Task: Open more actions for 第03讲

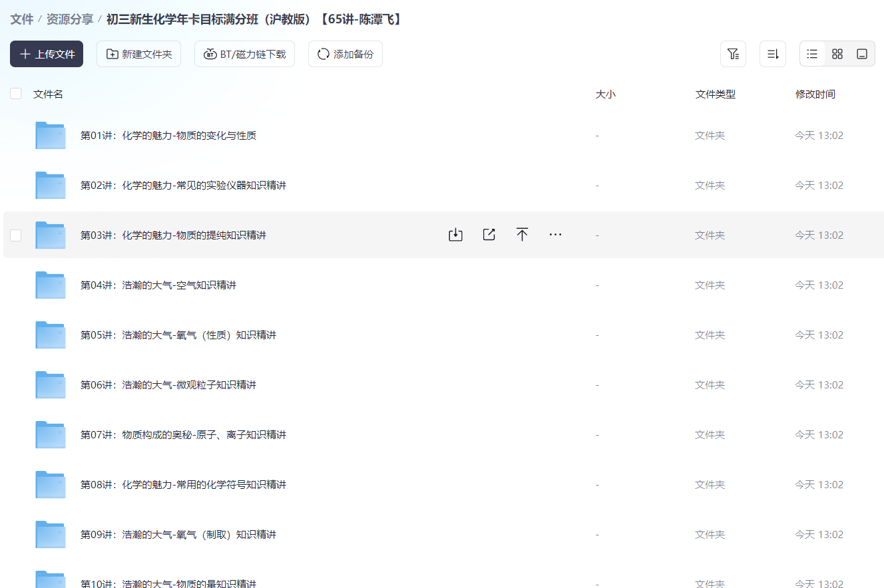Action: (x=555, y=234)
